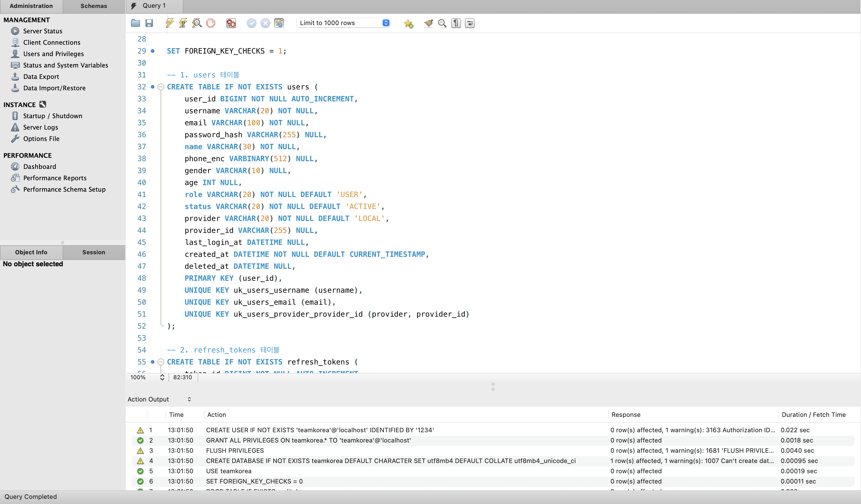The height and width of the screenshot is (504, 861).
Task: Open Server Logs
Action: pyautogui.click(x=40, y=127)
